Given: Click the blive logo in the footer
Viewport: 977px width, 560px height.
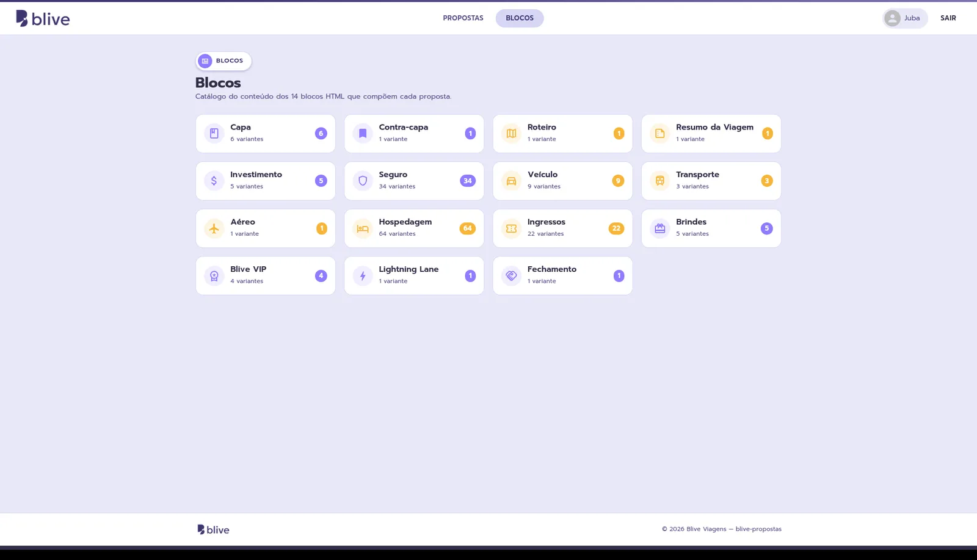Looking at the screenshot, I should point(213,529).
